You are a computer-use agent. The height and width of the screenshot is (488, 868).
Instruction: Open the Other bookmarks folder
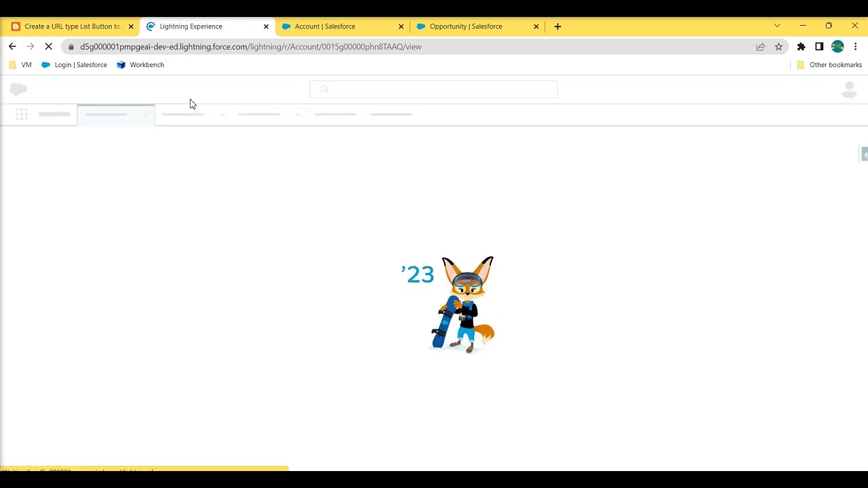(x=829, y=65)
